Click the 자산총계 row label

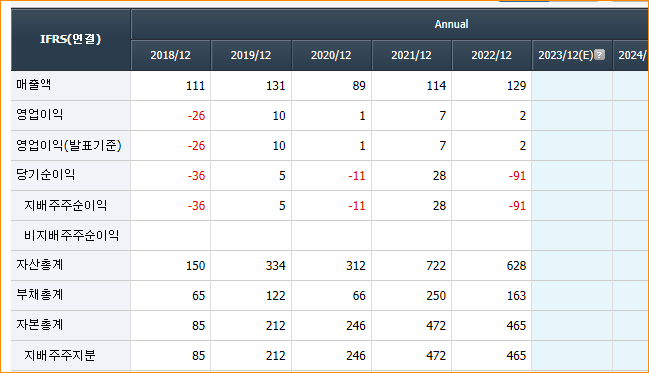[40, 265]
